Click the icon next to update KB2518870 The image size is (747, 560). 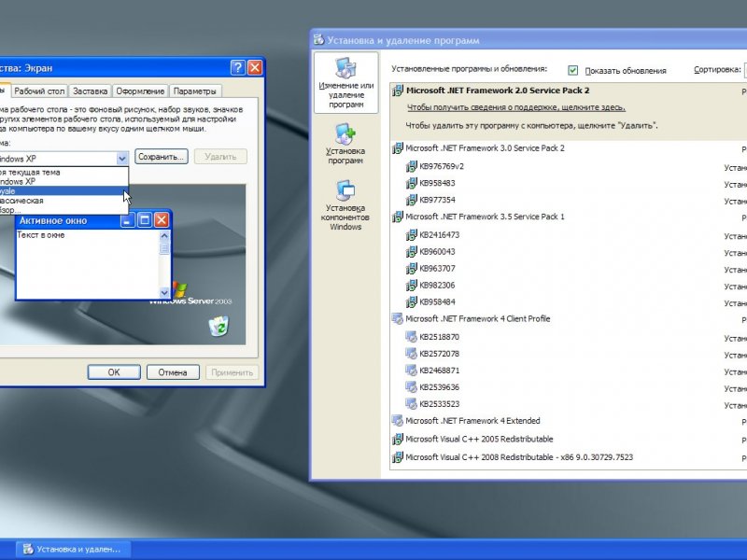pyautogui.click(x=411, y=337)
